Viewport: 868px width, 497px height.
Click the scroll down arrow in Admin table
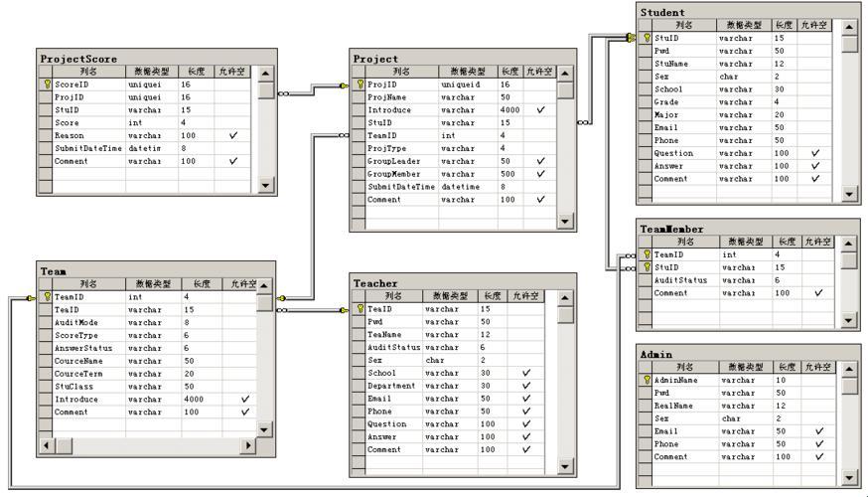(850, 477)
